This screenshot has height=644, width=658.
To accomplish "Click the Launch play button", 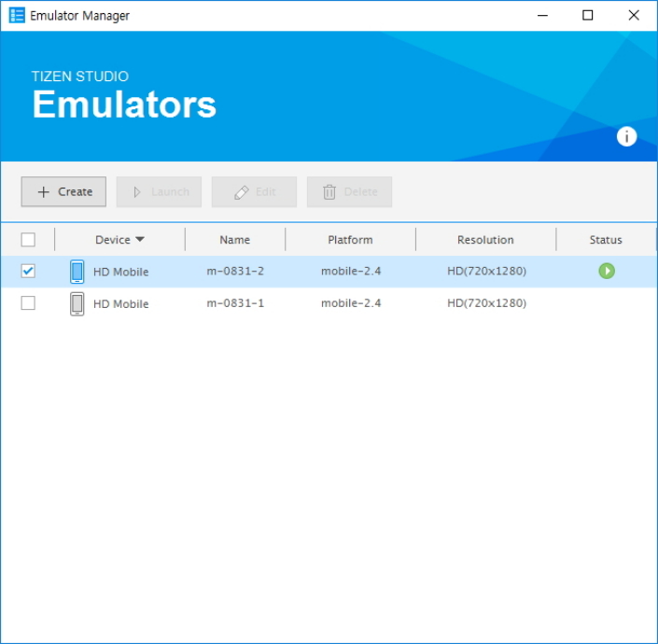I will (x=159, y=192).
